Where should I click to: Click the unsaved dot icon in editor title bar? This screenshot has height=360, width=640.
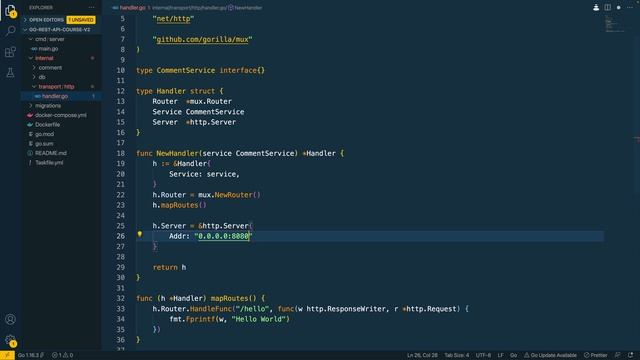coord(619,7)
